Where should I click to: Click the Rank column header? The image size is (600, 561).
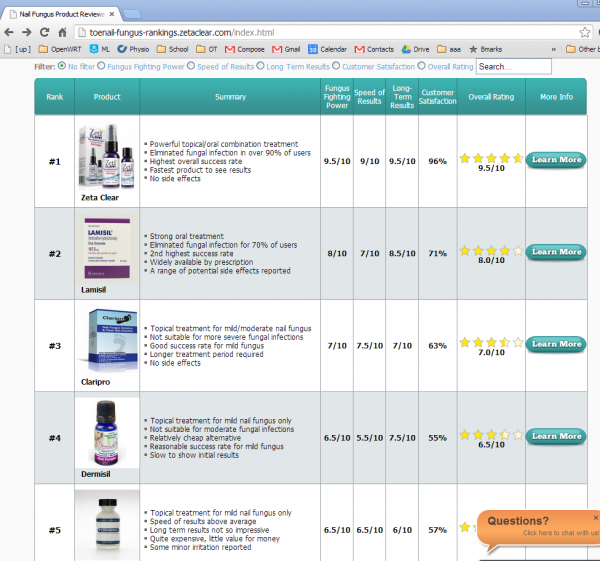point(55,97)
